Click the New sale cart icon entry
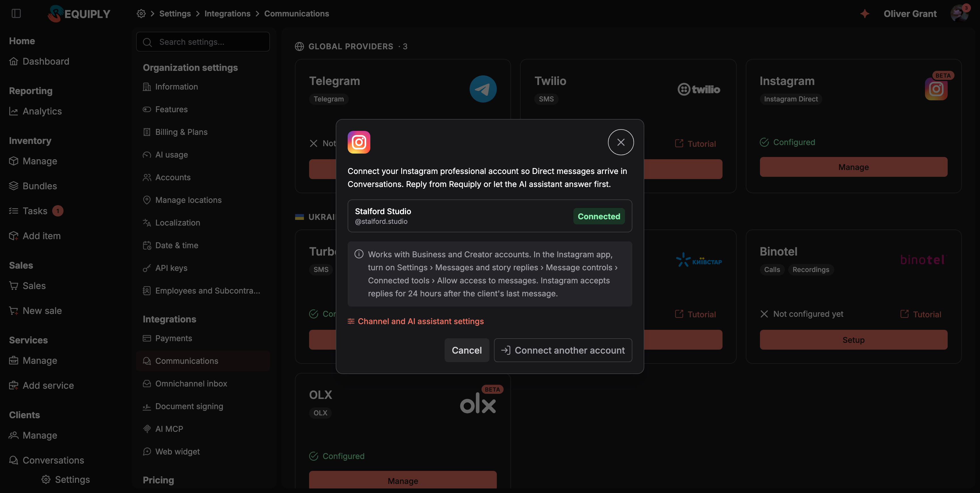This screenshot has width=980, height=493. click(x=35, y=311)
